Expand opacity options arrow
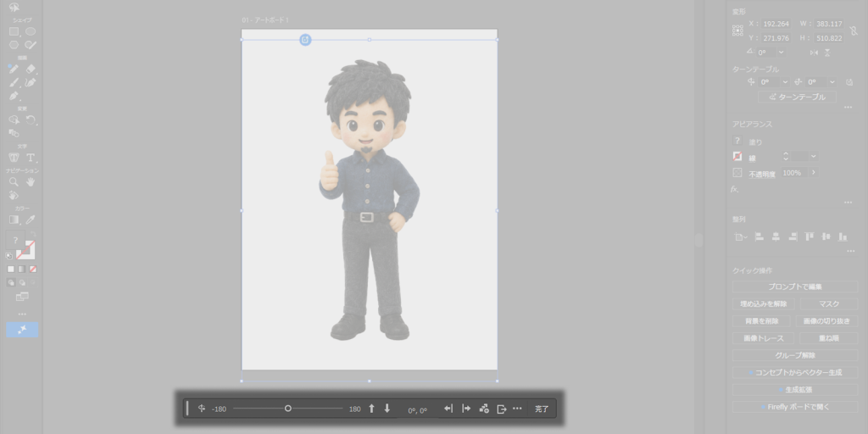868x434 pixels. tap(813, 173)
